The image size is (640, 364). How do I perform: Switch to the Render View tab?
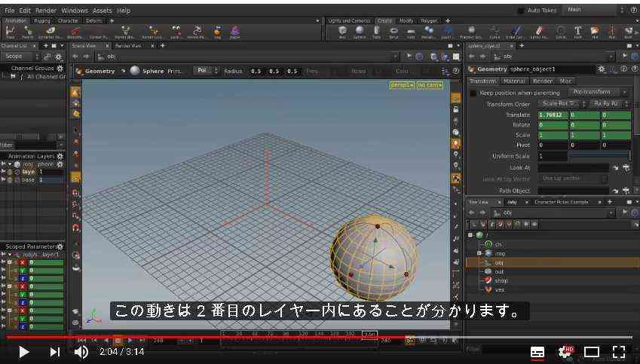point(128,46)
